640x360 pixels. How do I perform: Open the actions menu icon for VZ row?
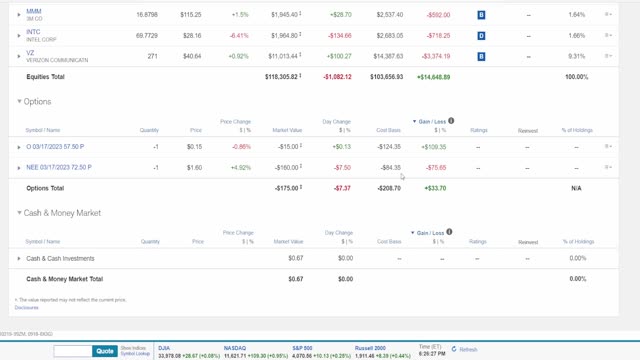608,56
